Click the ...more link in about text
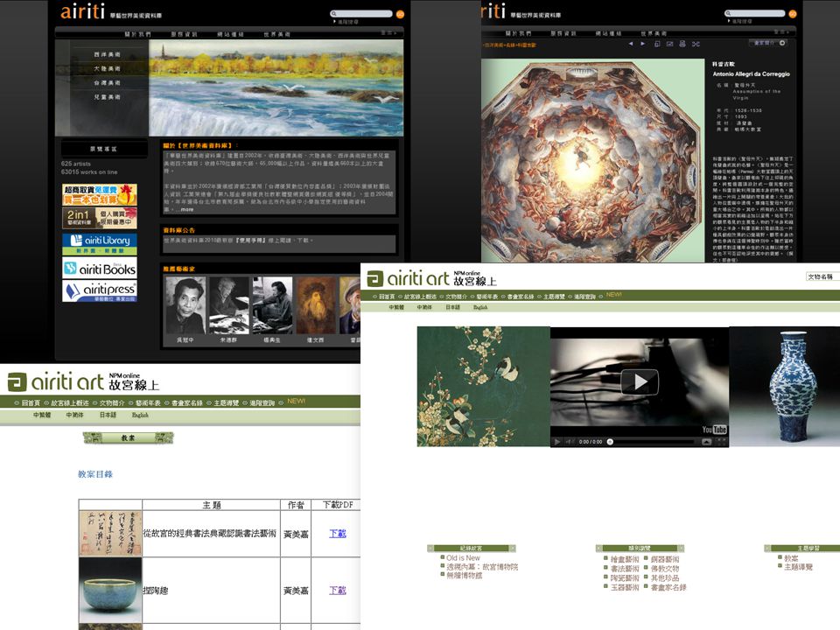 (x=185, y=209)
